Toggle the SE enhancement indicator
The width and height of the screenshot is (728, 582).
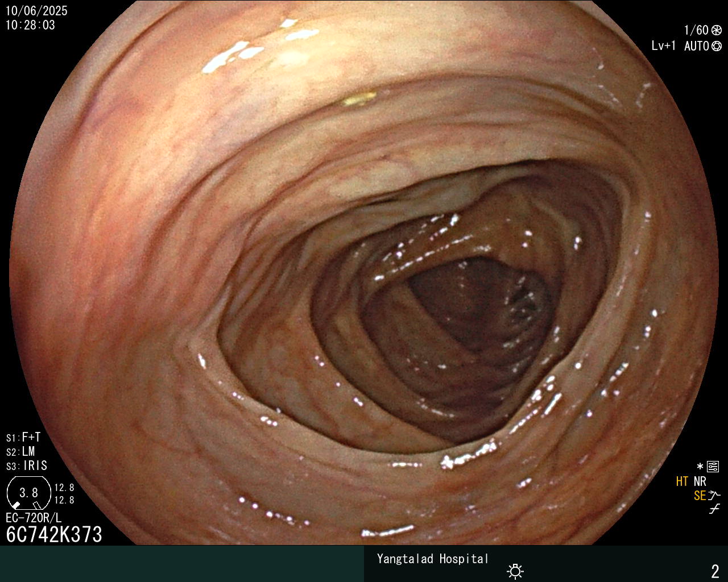coord(700,496)
